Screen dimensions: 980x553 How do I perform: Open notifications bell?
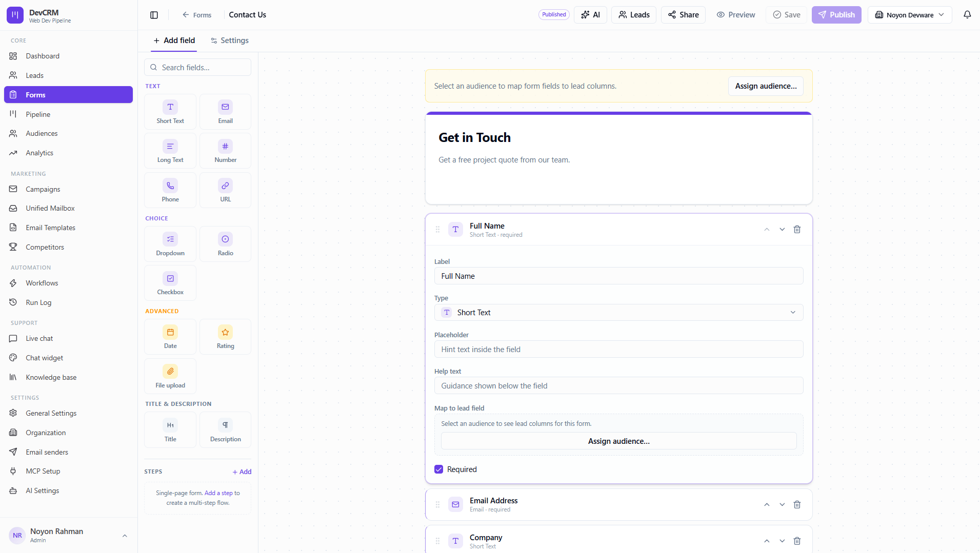click(967, 15)
